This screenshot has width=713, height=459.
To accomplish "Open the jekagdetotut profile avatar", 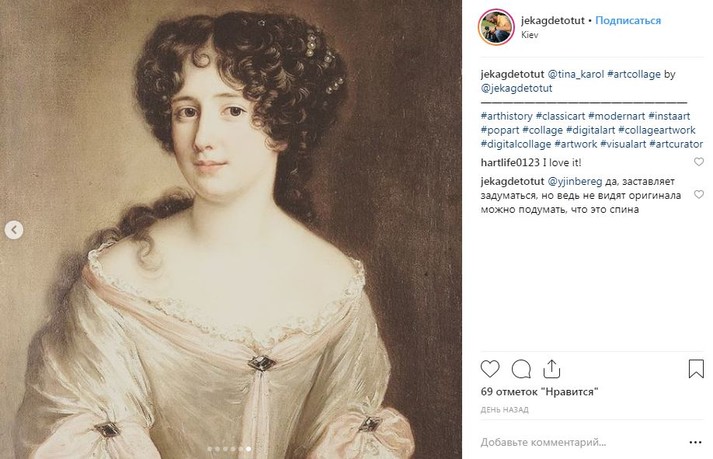I will (x=496, y=27).
